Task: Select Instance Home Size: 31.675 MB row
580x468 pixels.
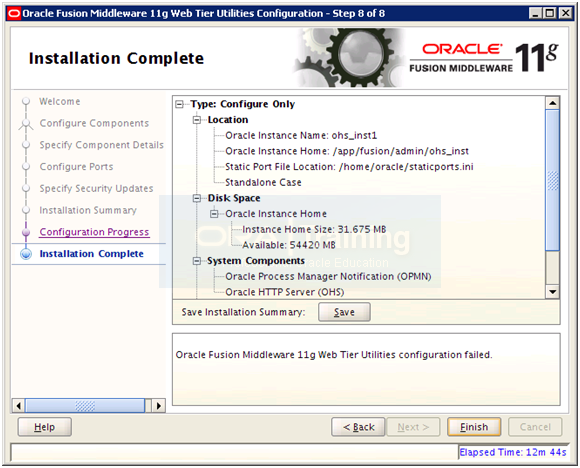Action: pos(314,230)
